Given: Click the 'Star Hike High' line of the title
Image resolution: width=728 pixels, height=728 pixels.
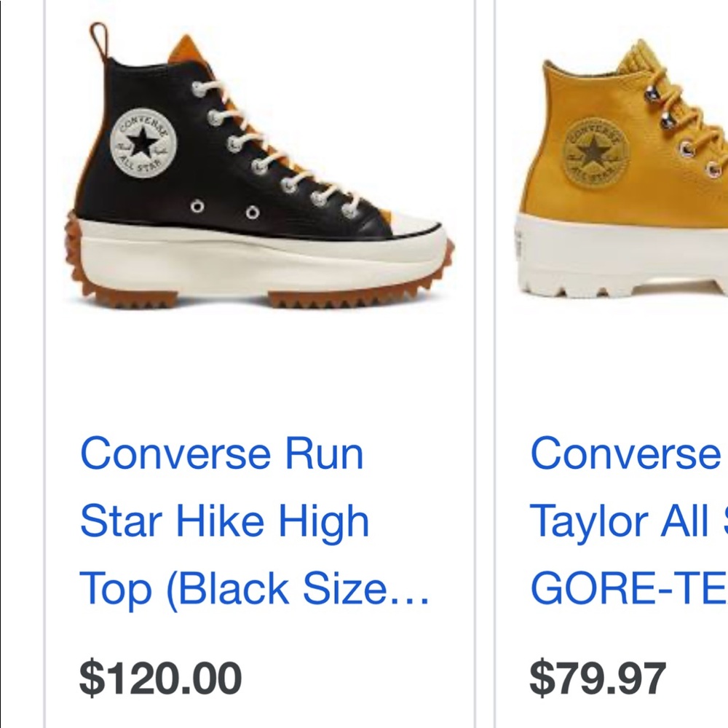Looking at the screenshot, I should coord(226,521).
